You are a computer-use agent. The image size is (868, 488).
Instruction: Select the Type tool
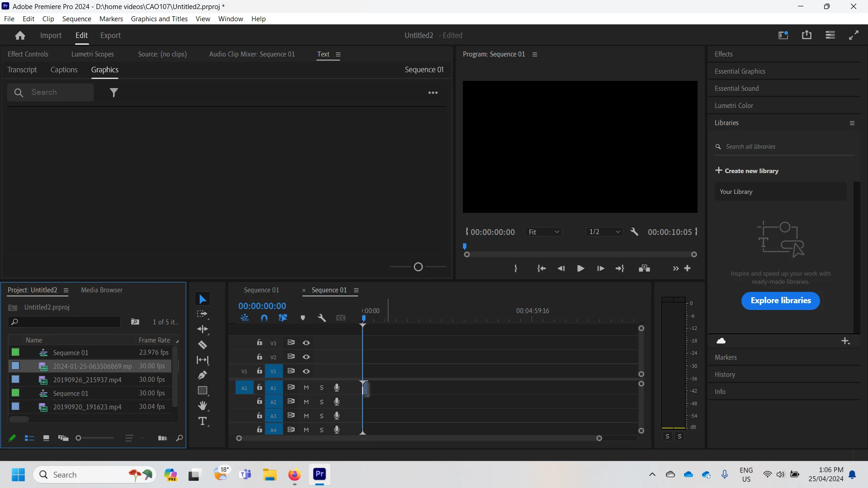tap(203, 422)
